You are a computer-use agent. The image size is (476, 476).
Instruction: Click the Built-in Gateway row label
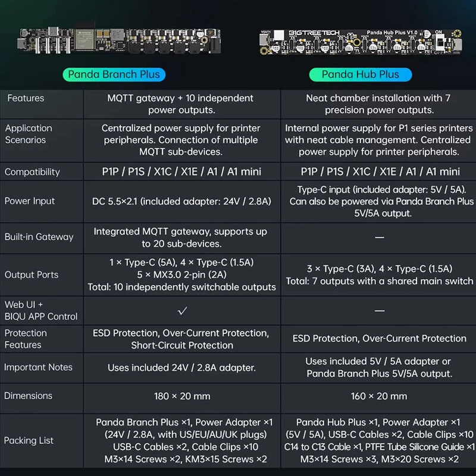tap(39, 237)
